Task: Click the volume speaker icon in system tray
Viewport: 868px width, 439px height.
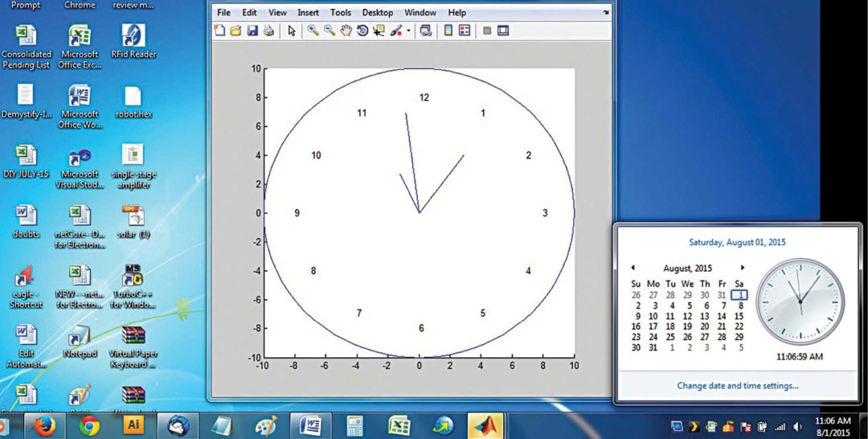Action: click(x=796, y=426)
